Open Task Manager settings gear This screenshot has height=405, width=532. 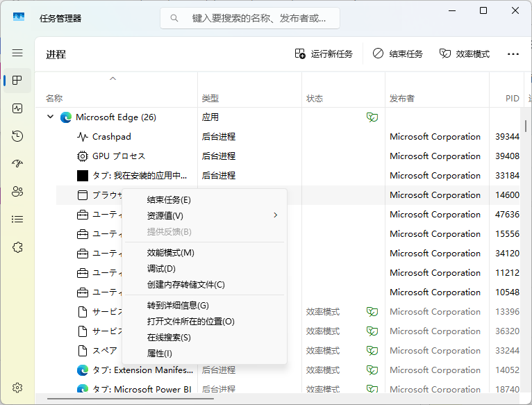tap(17, 388)
